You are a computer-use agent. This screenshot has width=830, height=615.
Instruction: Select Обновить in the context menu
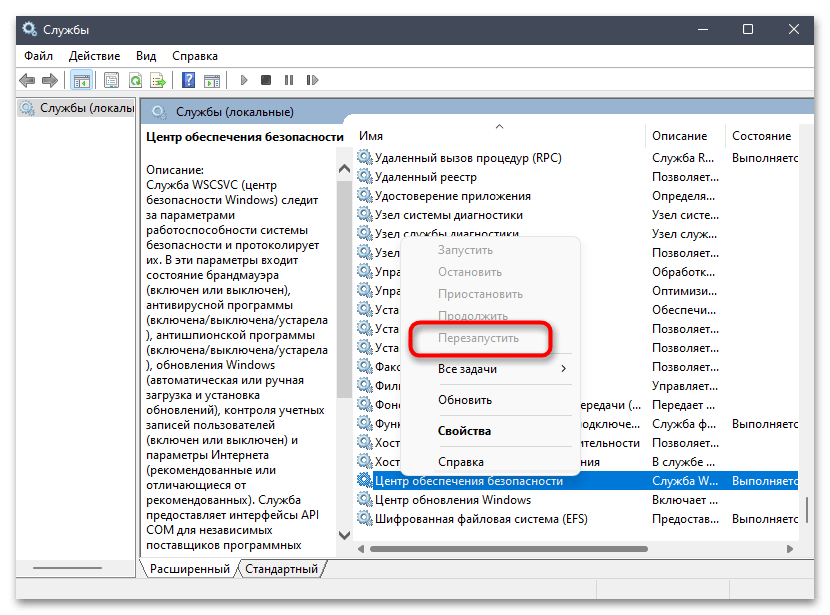(x=464, y=400)
